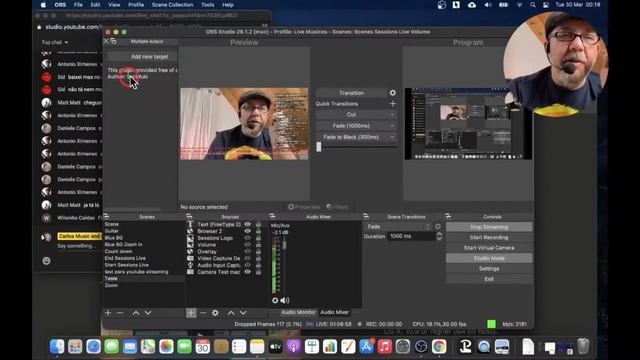640x360 pixels.
Task: Click Stop Streaming
Action: (489, 227)
